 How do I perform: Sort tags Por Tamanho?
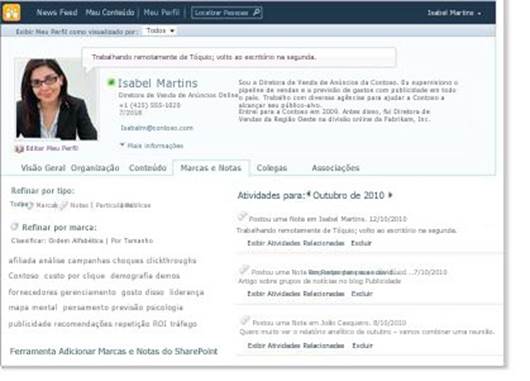coord(132,241)
